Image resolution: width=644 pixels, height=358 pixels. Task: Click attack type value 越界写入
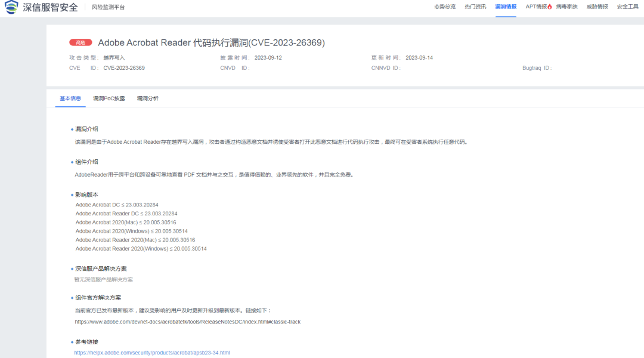tap(114, 57)
